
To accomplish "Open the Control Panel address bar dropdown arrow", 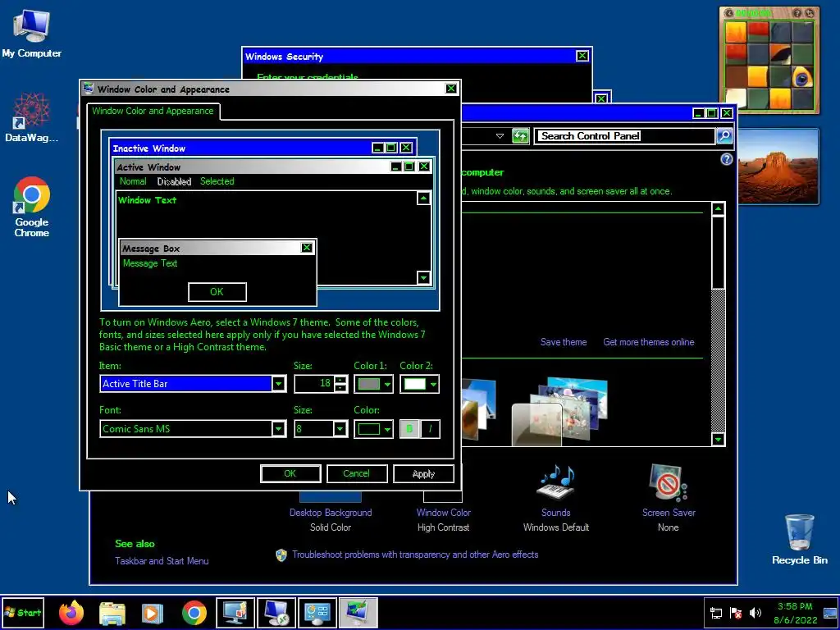I will pos(500,136).
